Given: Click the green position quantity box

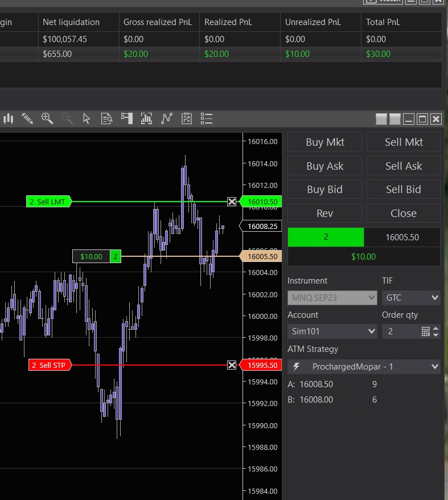Looking at the screenshot, I should [x=326, y=237].
